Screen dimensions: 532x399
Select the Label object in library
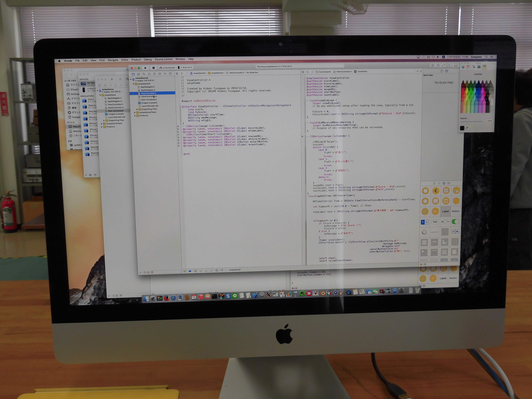[445, 211]
